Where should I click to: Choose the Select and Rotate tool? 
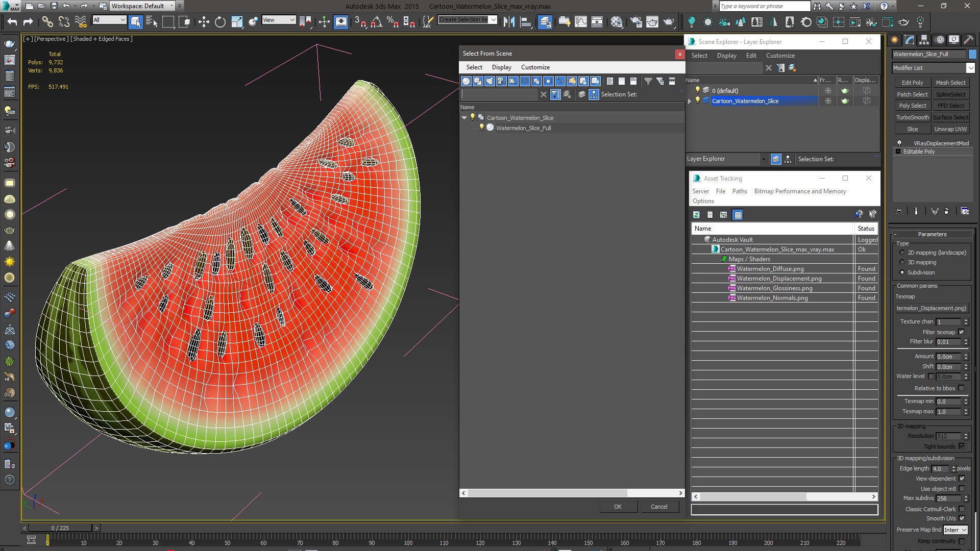click(x=220, y=21)
